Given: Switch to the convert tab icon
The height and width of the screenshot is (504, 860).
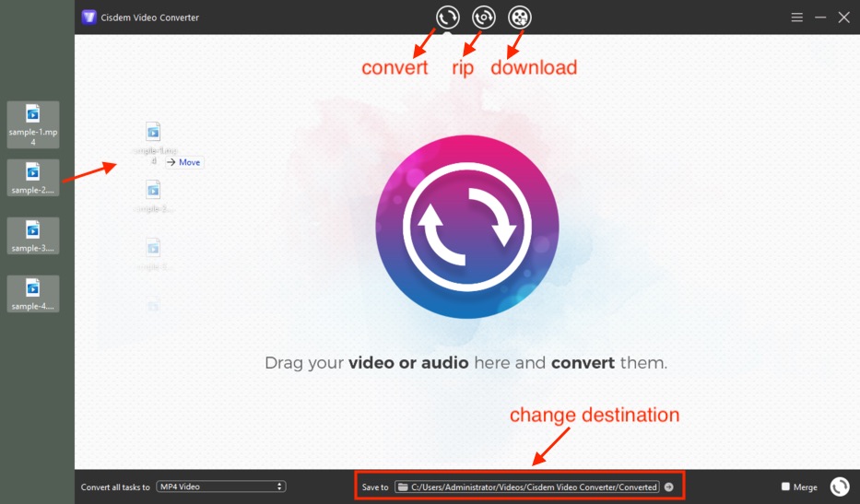Looking at the screenshot, I should (448, 17).
